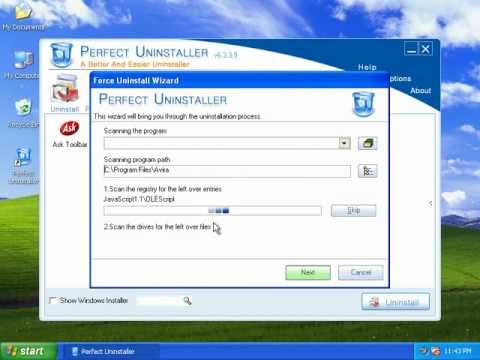480x360 pixels.
Task: Open the My Documents desktop icon
Action: (x=23, y=16)
